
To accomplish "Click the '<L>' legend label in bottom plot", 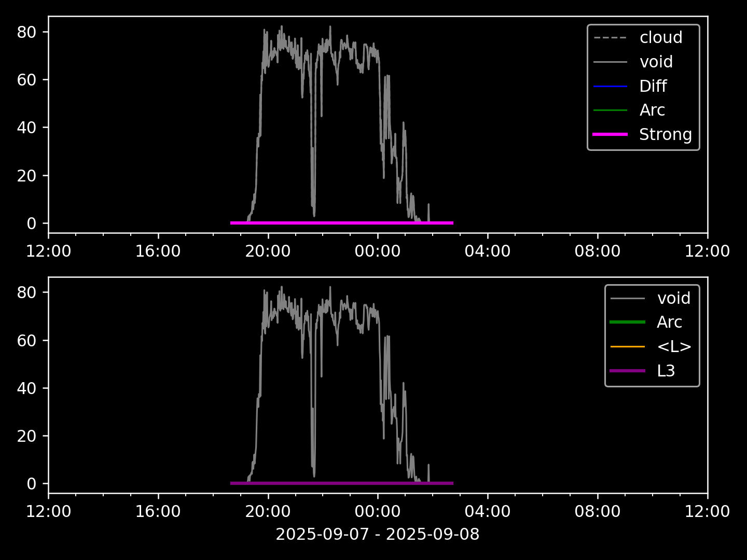I will pos(674,346).
